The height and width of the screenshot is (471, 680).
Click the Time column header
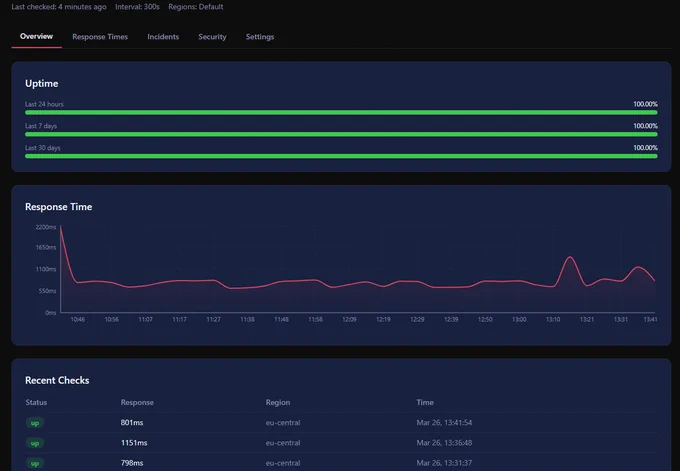click(x=425, y=402)
